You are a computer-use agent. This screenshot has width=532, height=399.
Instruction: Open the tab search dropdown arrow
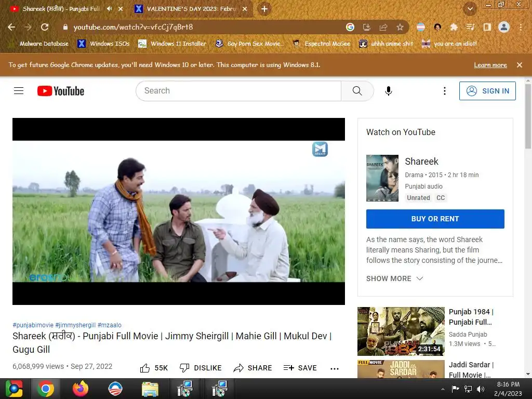pyautogui.click(x=470, y=9)
